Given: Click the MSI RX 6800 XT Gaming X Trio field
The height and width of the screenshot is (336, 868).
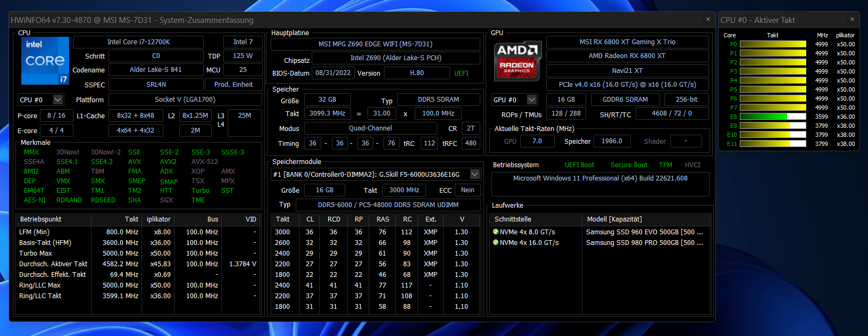Looking at the screenshot, I should tap(627, 42).
